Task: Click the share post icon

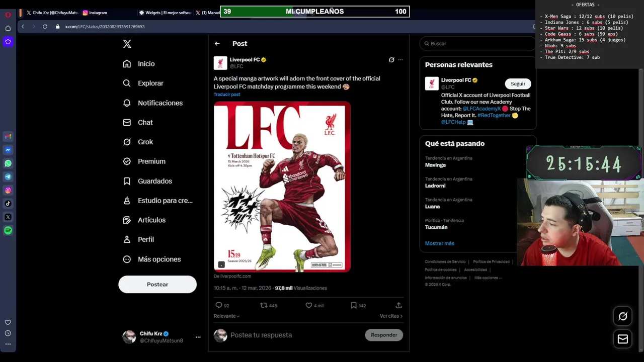Action: [x=398, y=305]
